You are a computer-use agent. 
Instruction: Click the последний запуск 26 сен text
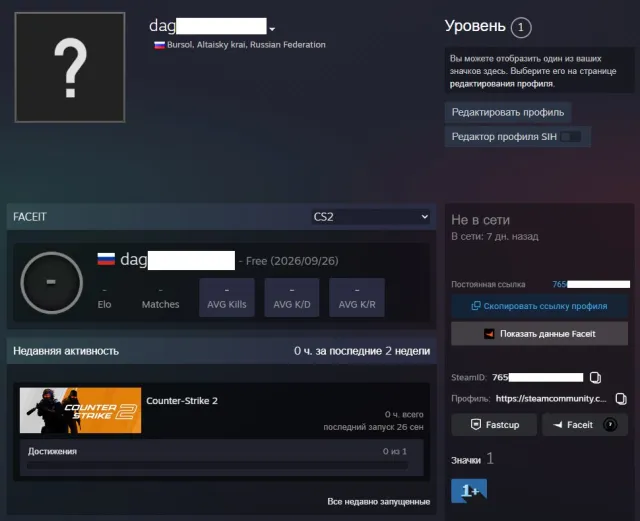tap(373, 427)
